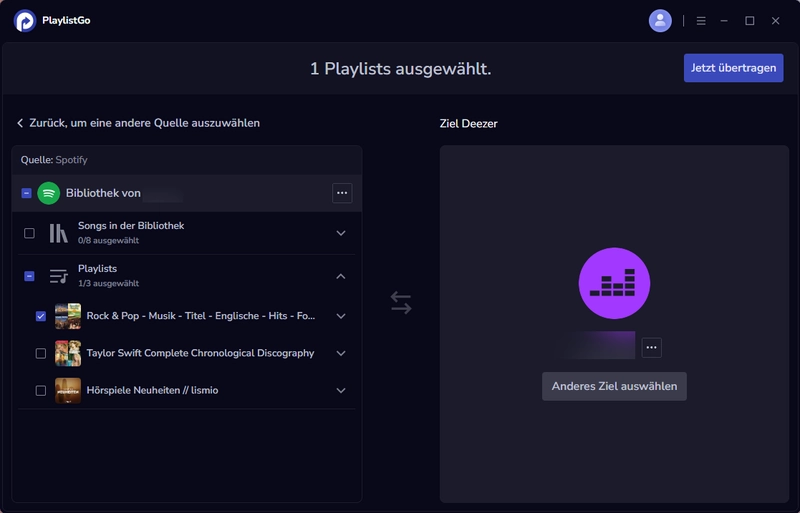This screenshot has width=800, height=513.
Task: Click Hörspiele Neuheiten // lismio title
Action: pyautogui.click(x=153, y=390)
